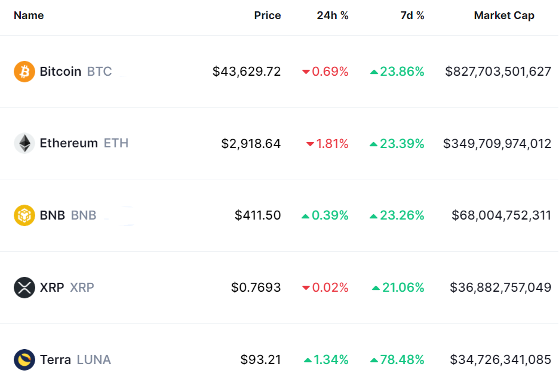
Task: Open the Bitcoin coin page link
Action: pos(60,72)
